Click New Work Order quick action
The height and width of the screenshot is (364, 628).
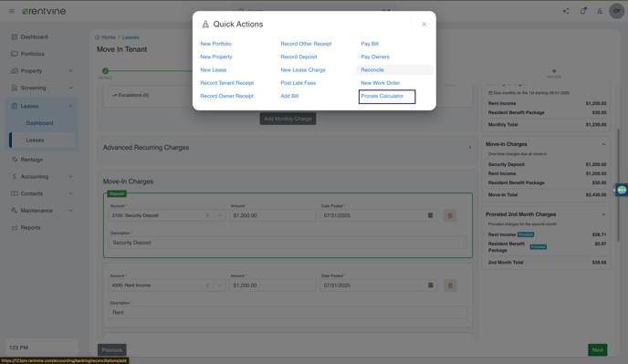click(381, 83)
